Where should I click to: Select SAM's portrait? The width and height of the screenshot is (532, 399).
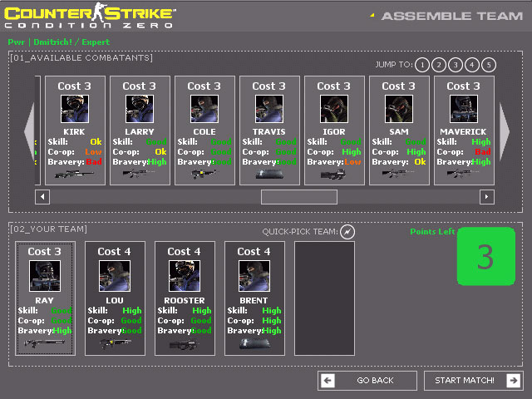click(399, 109)
